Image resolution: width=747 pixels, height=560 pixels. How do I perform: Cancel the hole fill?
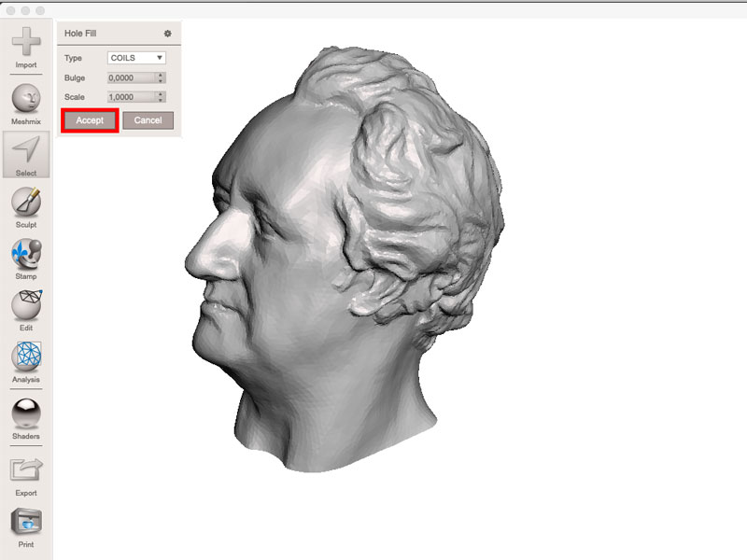click(148, 120)
